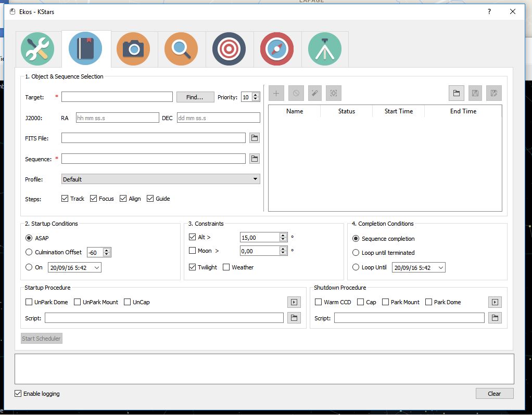This screenshot has width=532, height=415.
Task: Decrease the Moon constraint spinner value
Action: pos(283,253)
